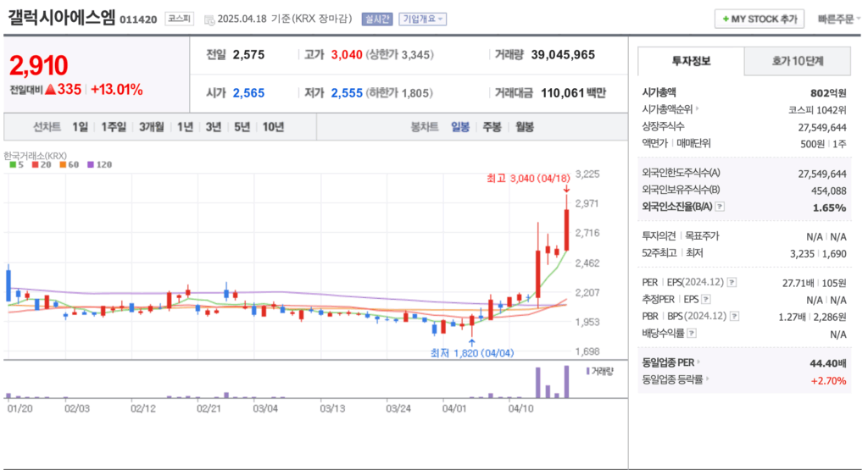Click the help icon next to PER EPS(2024.12)

[732, 283]
